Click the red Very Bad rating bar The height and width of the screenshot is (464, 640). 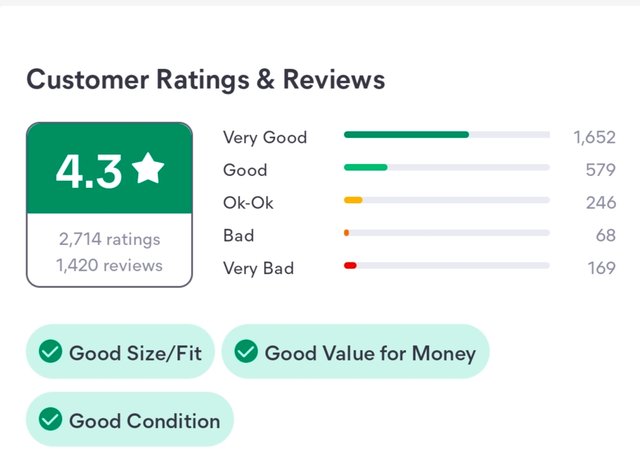click(447, 265)
